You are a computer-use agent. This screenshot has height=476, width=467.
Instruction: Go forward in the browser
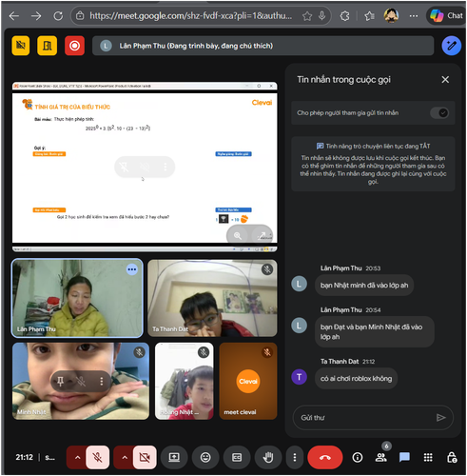[36, 16]
